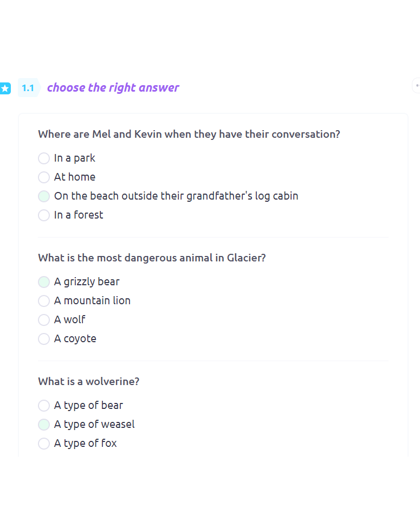Open the more options button at right edge

(416, 85)
